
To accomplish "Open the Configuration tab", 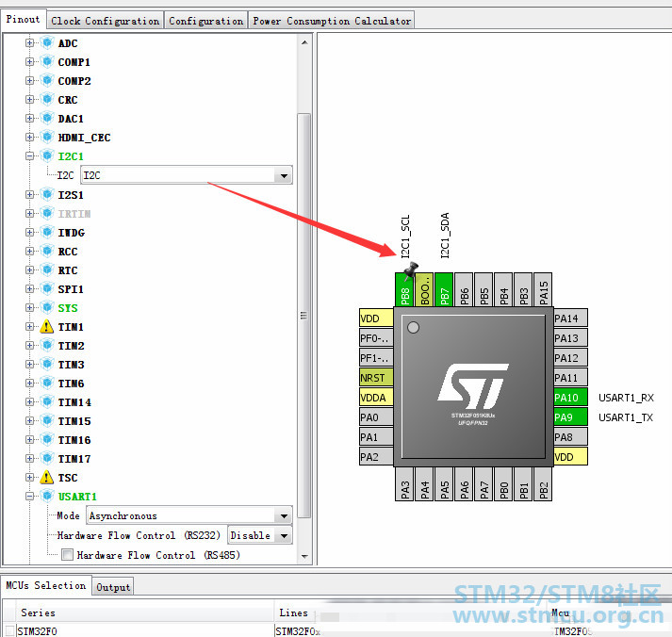I will click(205, 21).
